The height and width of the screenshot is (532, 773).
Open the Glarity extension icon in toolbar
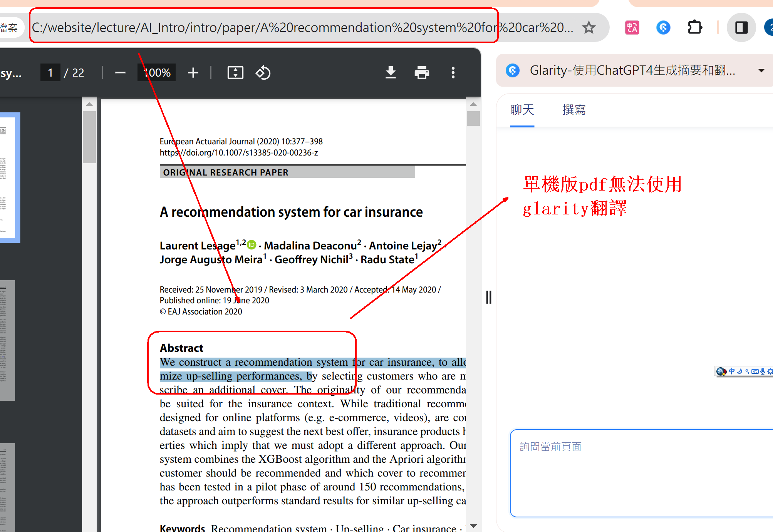click(x=663, y=28)
